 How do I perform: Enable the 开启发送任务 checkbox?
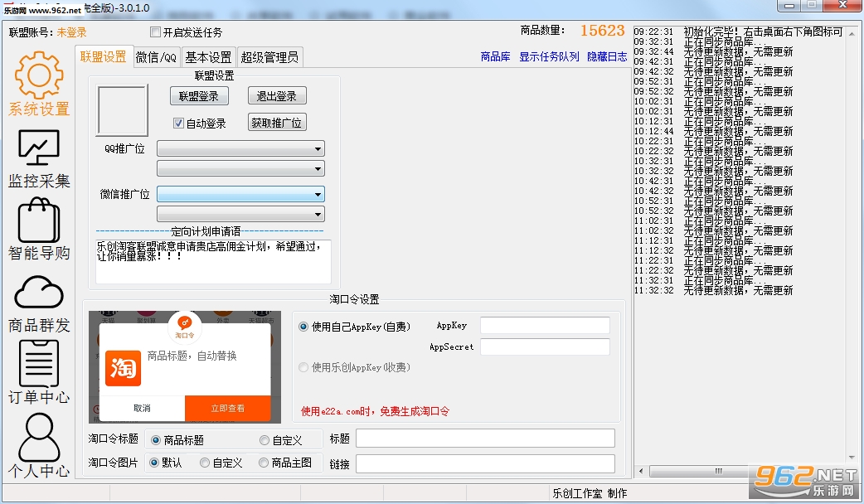tap(155, 32)
